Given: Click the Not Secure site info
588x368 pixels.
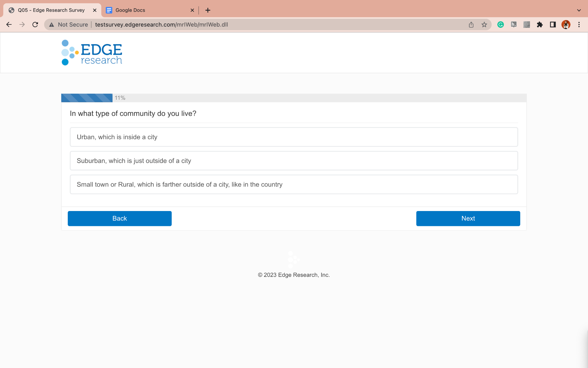Looking at the screenshot, I should click(69, 25).
